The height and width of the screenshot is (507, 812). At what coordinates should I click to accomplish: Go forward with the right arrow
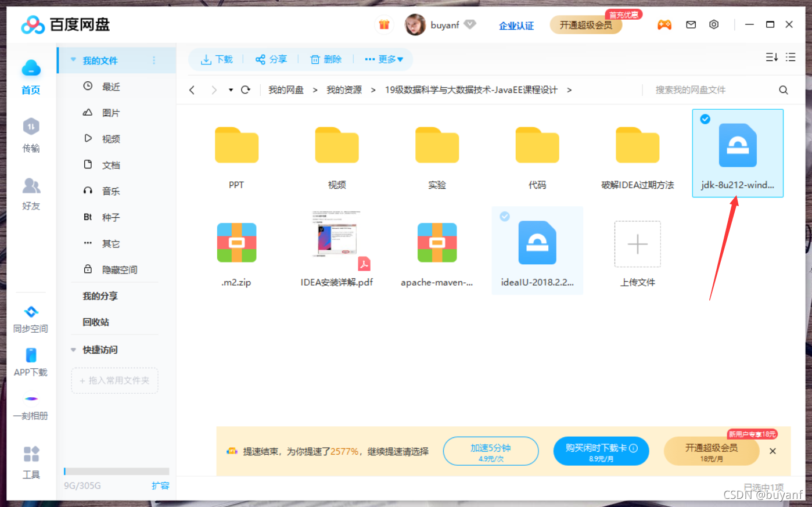pyautogui.click(x=214, y=90)
